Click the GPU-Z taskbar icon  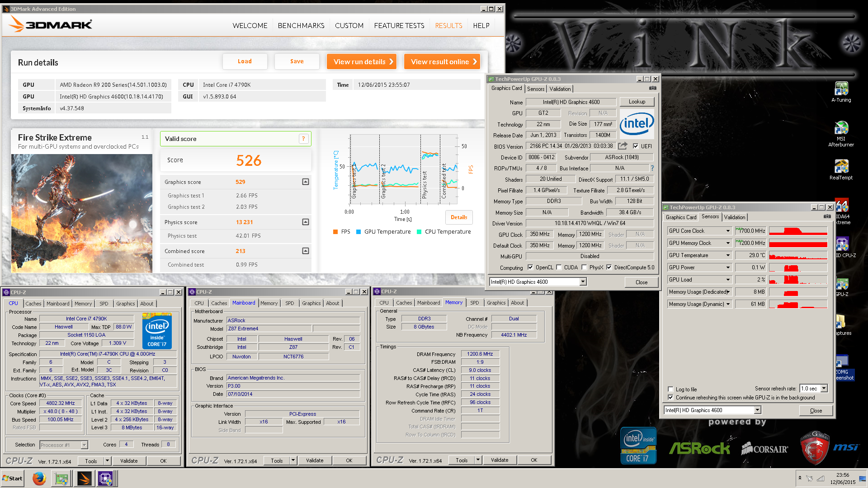pos(61,478)
